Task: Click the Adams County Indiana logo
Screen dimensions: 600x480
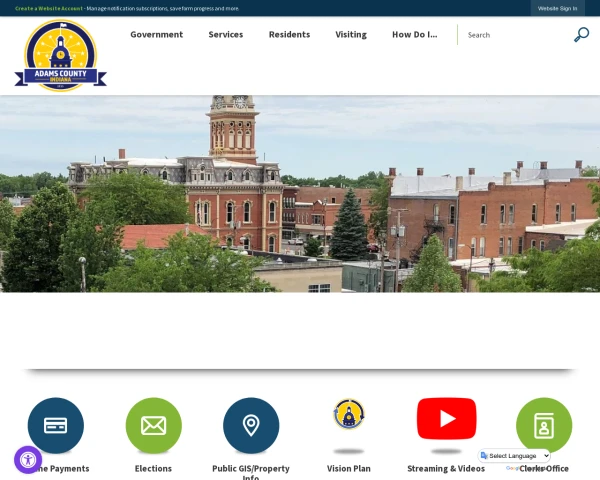Action: pyautogui.click(x=60, y=56)
